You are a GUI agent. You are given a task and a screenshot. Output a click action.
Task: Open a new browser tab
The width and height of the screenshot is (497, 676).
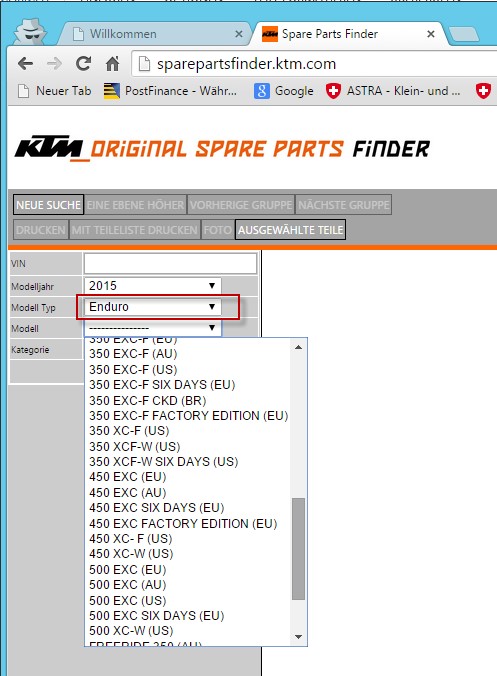pos(463,34)
